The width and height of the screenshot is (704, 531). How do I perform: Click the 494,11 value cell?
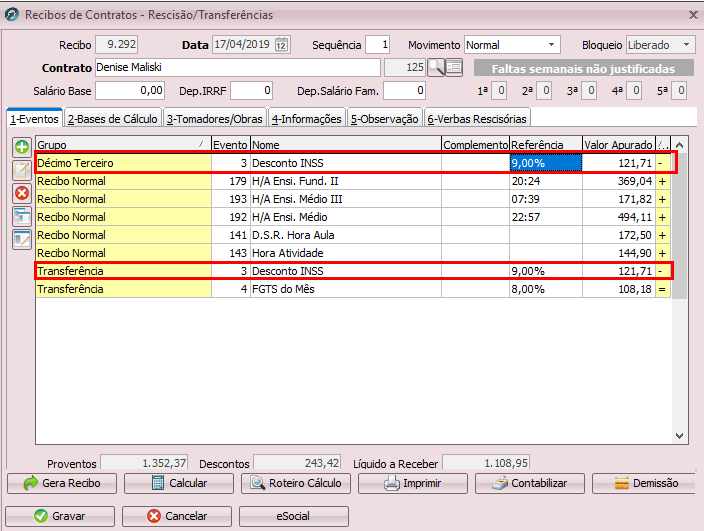[619, 217]
